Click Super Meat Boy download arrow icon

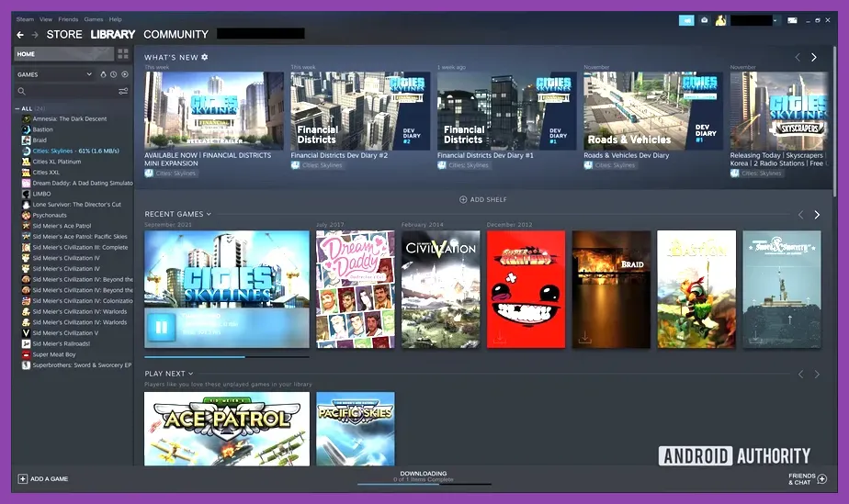pos(500,338)
